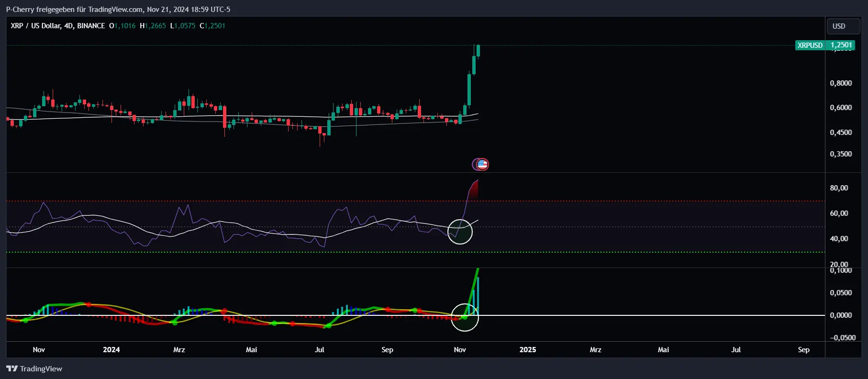Click the Mai label before 2025
This screenshot has width=868, height=379.
click(251, 350)
